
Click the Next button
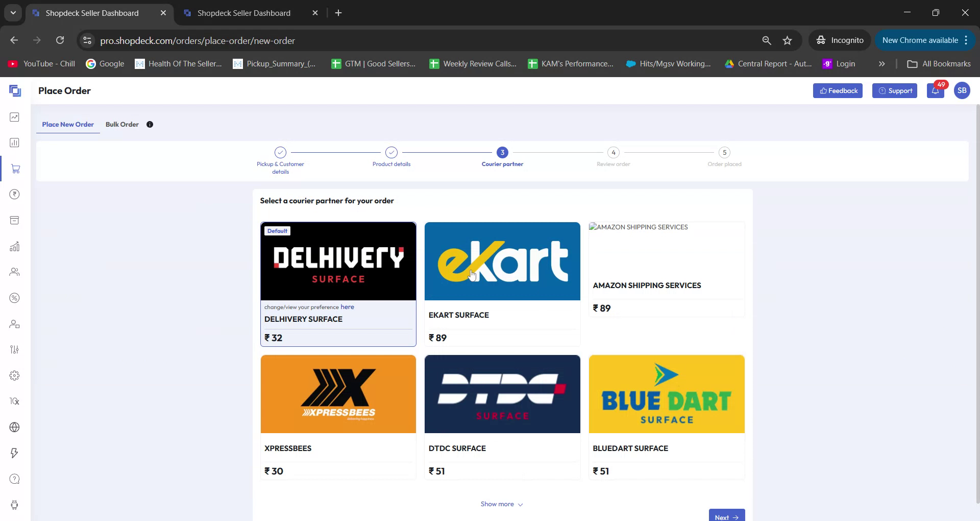pyautogui.click(x=726, y=516)
